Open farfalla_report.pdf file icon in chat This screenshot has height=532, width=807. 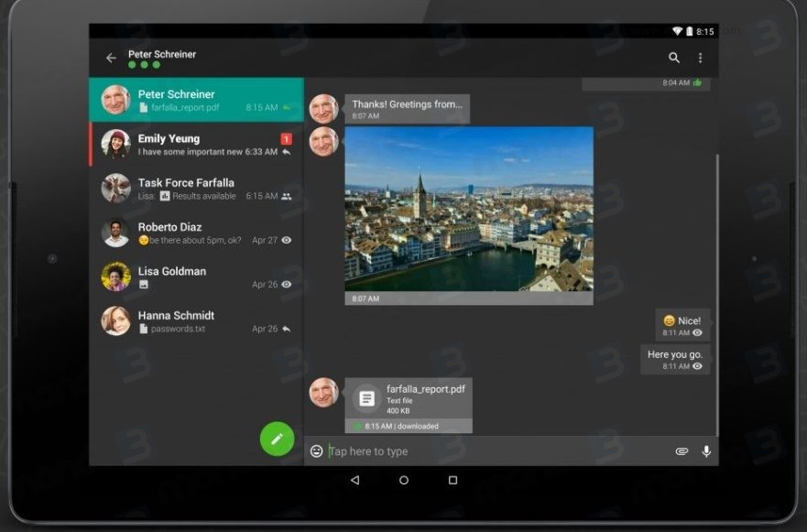pos(367,398)
